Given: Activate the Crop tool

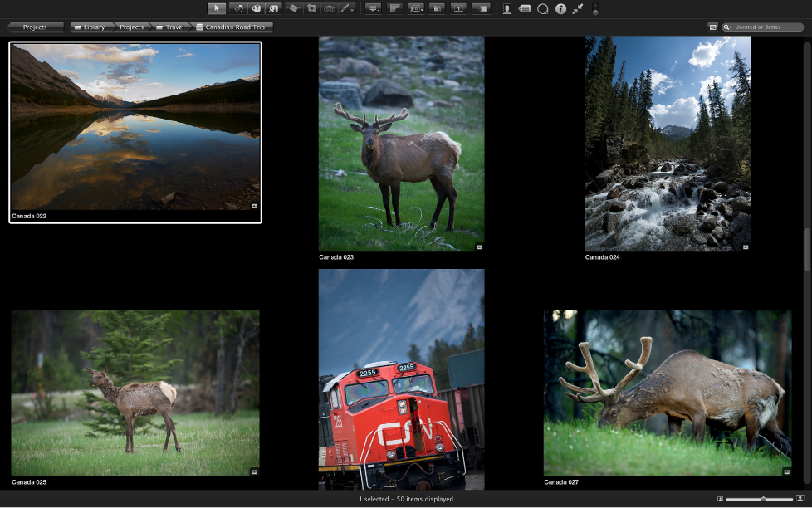Looking at the screenshot, I should coord(312,8).
